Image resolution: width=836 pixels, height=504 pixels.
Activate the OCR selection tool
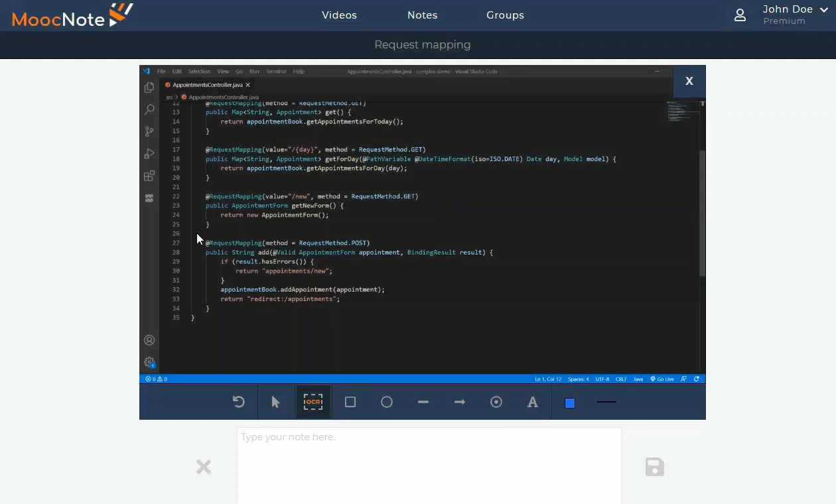click(313, 402)
